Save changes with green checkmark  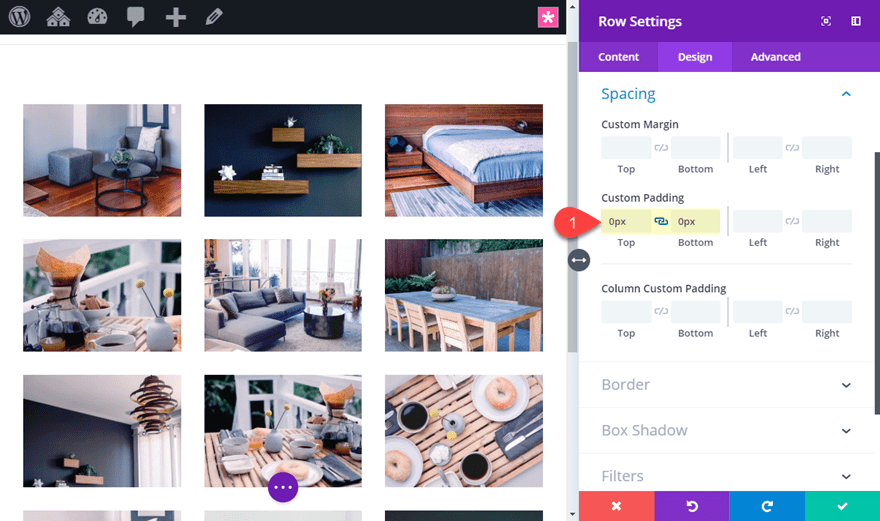point(842,506)
